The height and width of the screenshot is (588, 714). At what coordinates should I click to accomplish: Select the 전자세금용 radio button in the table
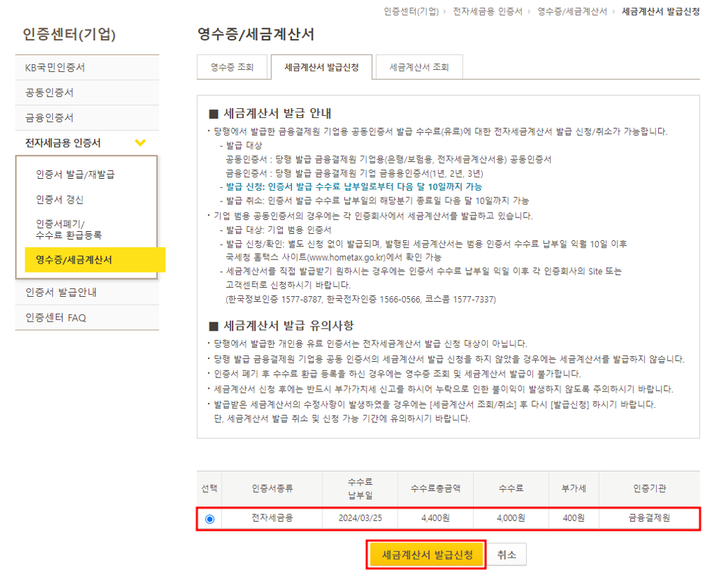(211, 518)
